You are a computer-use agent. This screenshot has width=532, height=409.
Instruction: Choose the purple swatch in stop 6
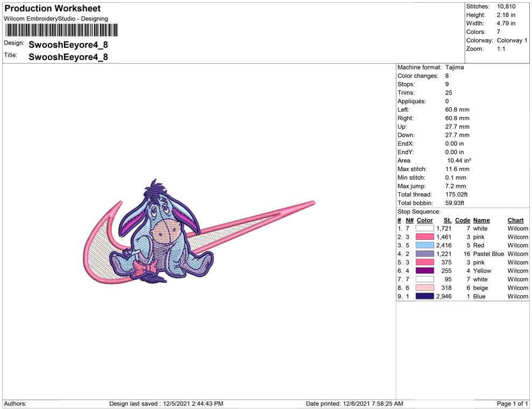click(x=425, y=271)
